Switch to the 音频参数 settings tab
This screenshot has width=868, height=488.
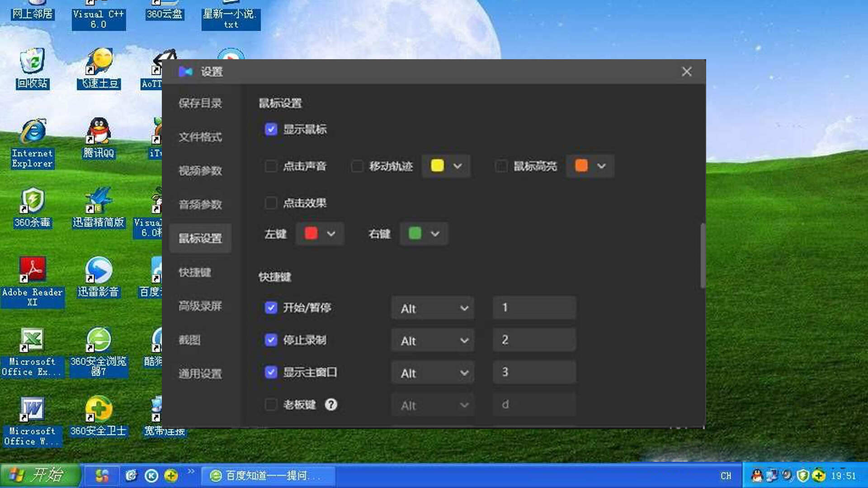pyautogui.click(x=200, y=205)
